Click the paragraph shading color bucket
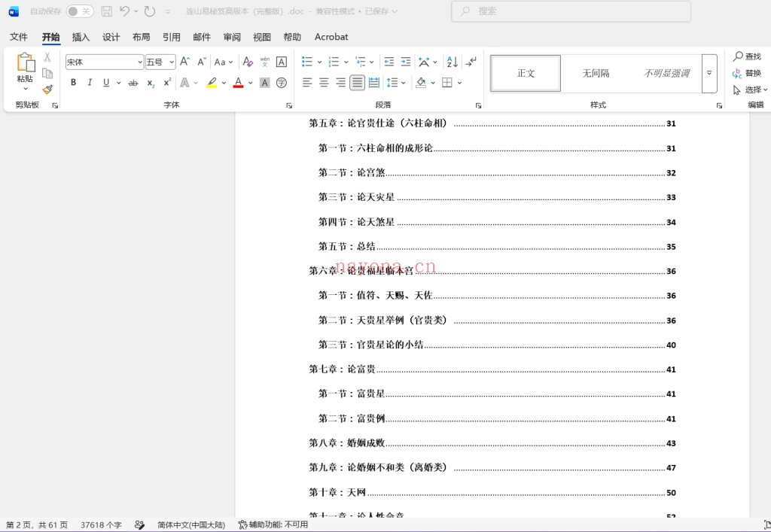 [421, 83]
